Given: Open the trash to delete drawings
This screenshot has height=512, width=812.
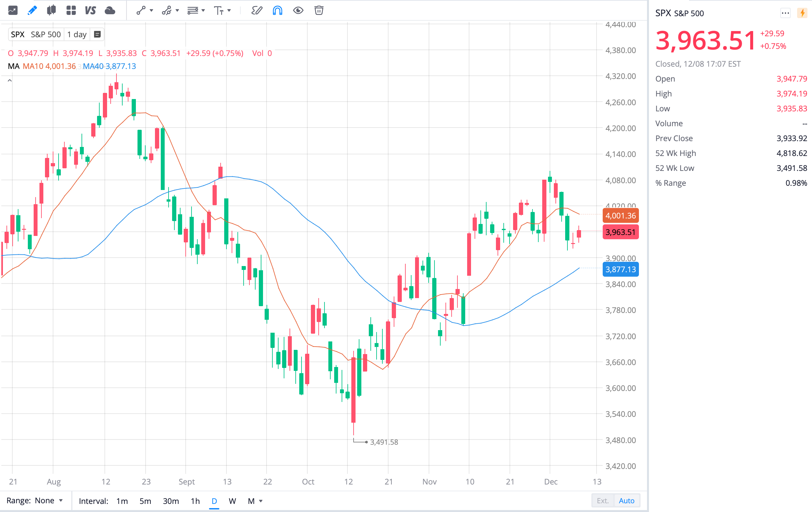Looking at the screenshot, I should (318, 10).
